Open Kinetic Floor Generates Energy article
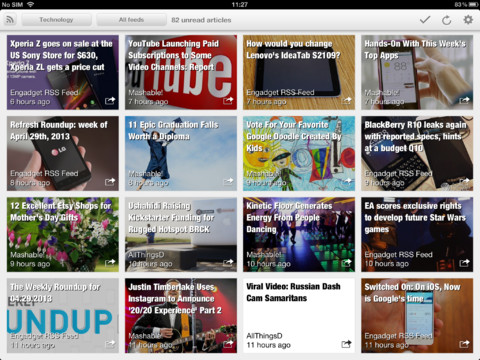This screenshot has width=480, height=360. coord(299,234)
